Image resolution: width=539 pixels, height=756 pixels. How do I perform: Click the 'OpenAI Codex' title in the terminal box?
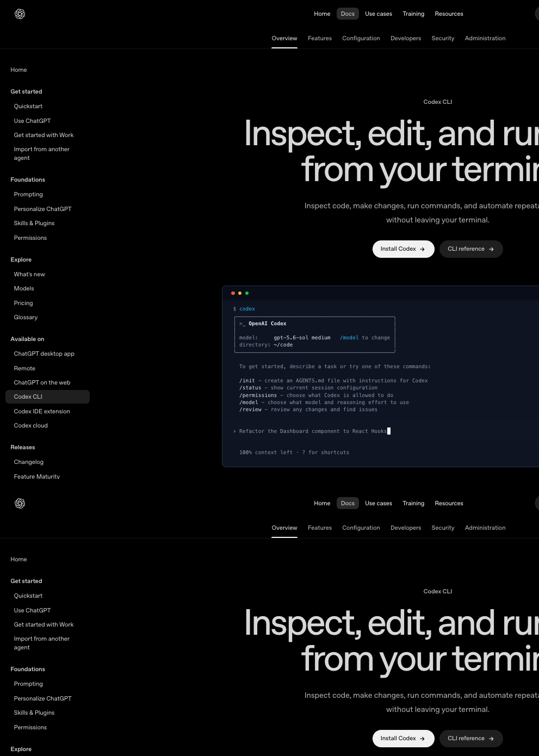click(x=267, y=324)
